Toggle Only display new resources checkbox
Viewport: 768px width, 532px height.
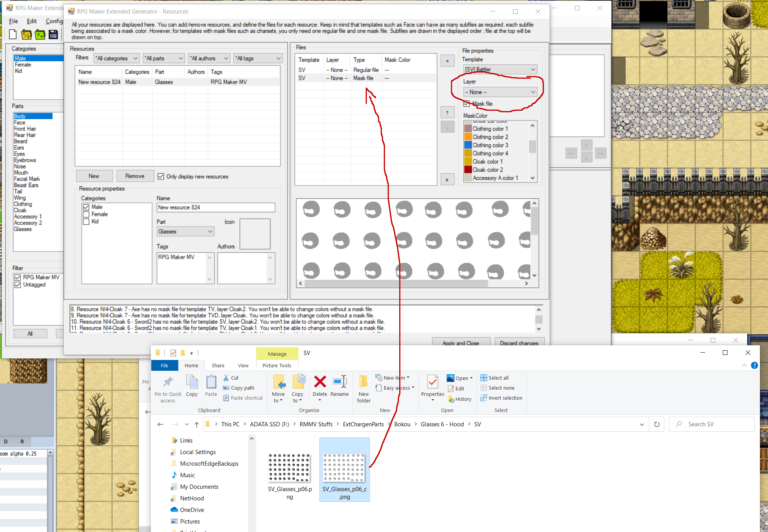tap(161, 176)
